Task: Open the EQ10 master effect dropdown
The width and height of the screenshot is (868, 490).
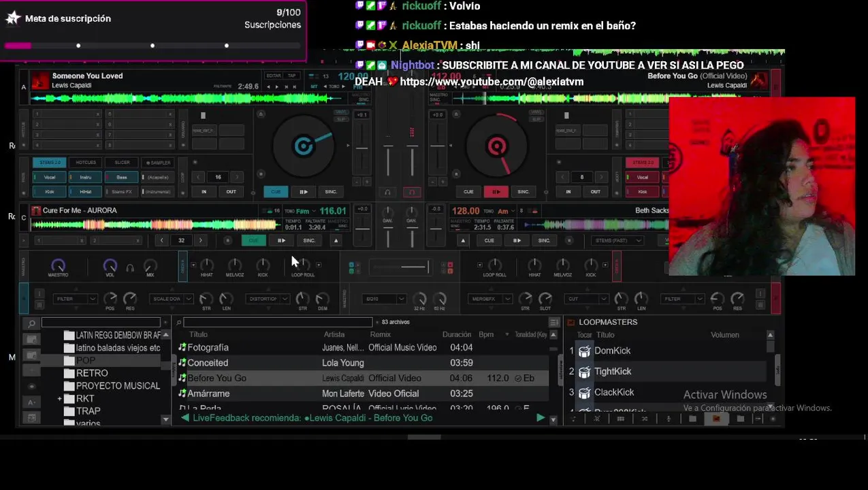Action: coord(384,299)
